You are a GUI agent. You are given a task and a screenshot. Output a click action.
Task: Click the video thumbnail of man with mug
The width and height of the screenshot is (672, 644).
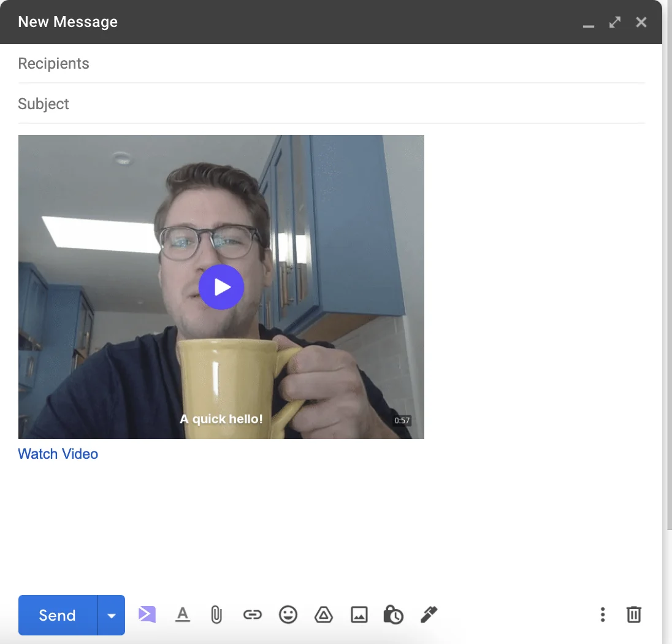click(x=221, y=287)
